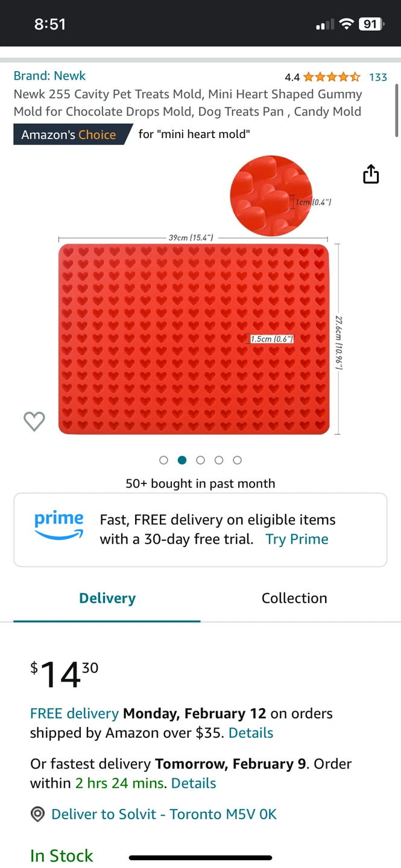Switch to the Delivery tab
Screen dimensions: 401x868
pos(107,598)
